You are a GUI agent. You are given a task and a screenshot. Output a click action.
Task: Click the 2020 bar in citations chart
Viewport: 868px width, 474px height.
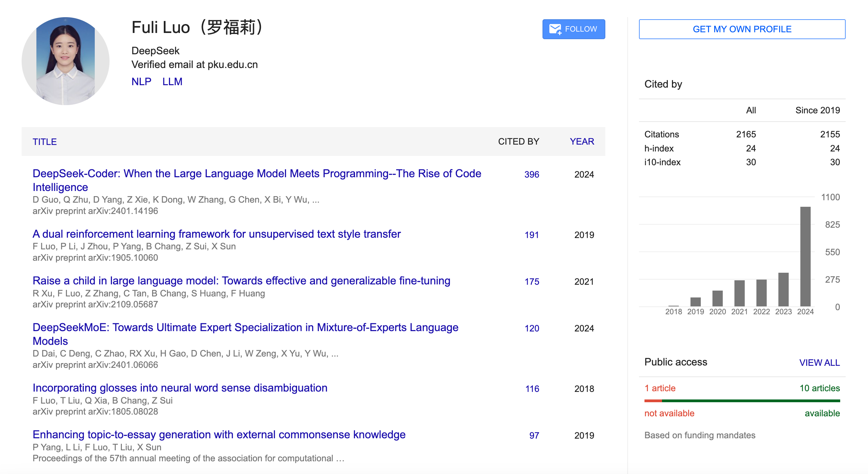[718, 298]
